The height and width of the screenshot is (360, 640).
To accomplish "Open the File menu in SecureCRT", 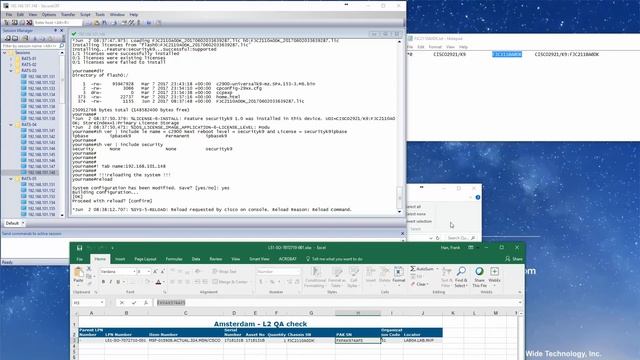I will (x=9, y=14).
